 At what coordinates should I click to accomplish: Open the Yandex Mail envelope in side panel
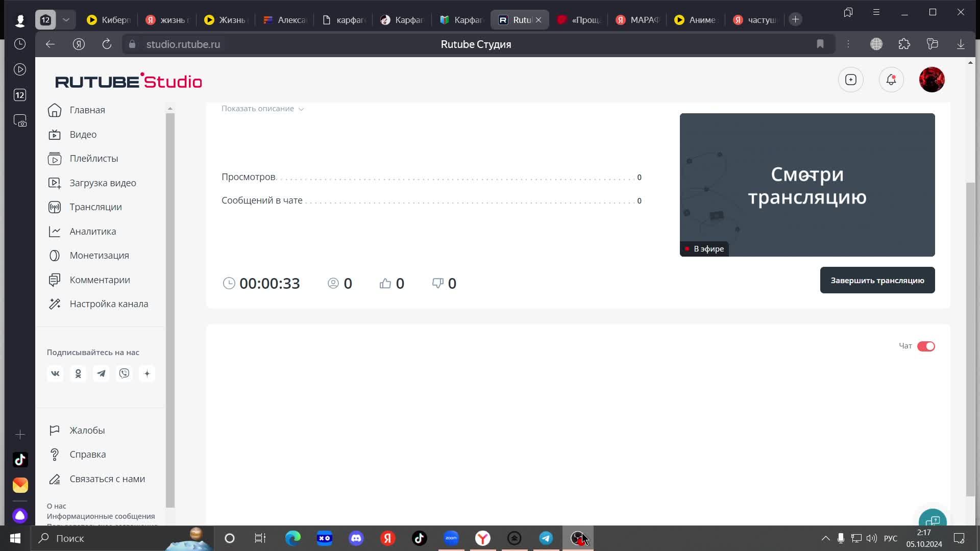pos(20,485)
